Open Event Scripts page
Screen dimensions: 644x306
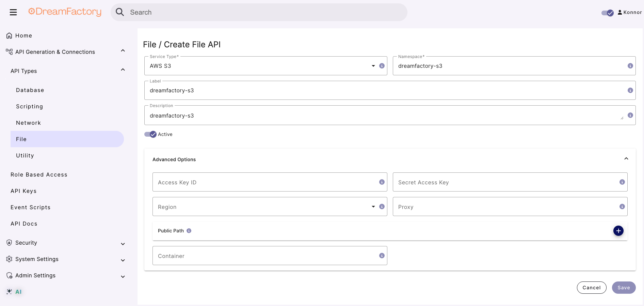[30, 207]
